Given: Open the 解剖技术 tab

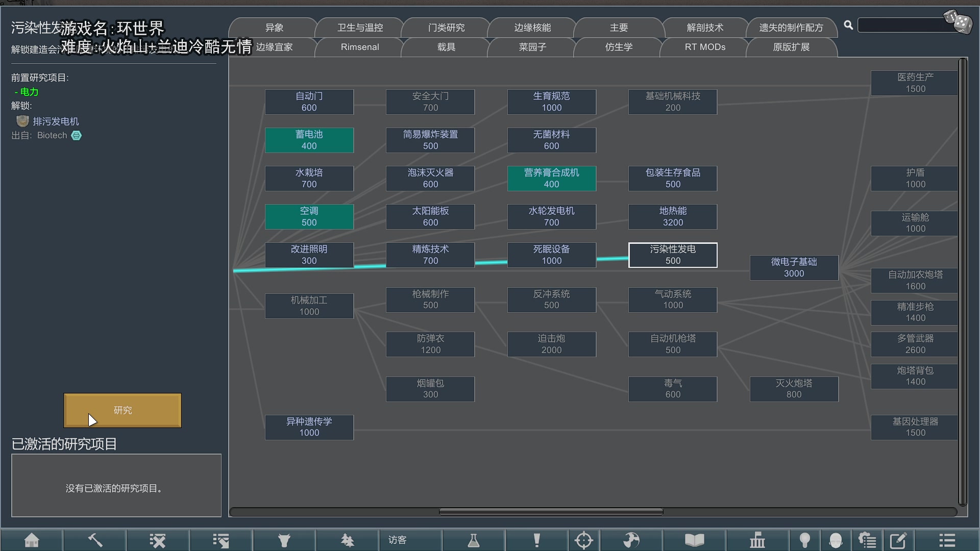Looking at the screenshot, I should (x=705, y=28).
